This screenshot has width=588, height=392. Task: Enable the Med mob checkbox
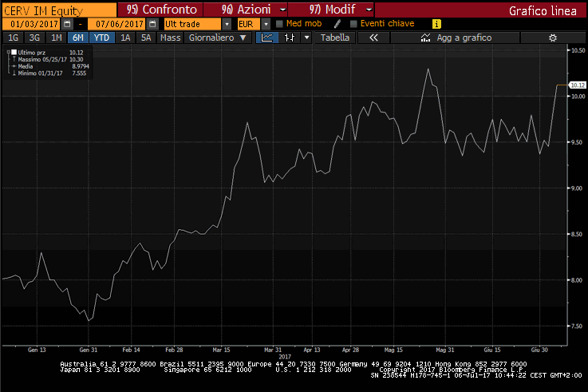(x=279, y=24)
